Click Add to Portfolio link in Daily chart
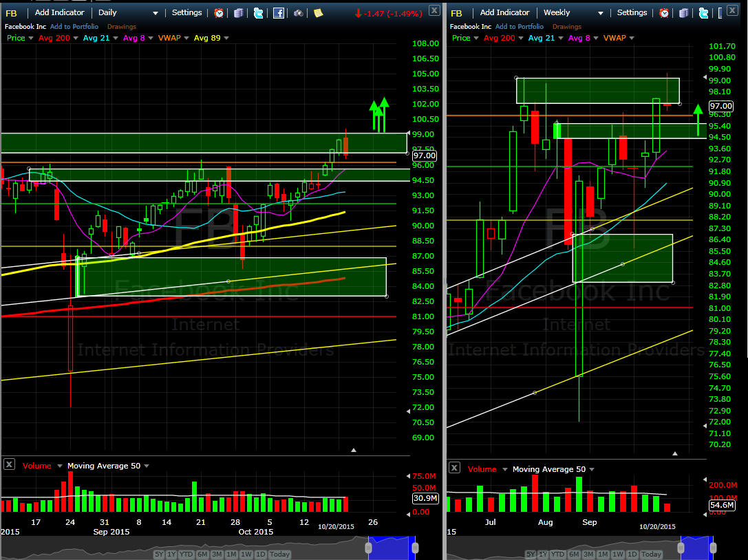Image resolution: width=748 pixels, height=560 pixels. [x=74, y=27]
